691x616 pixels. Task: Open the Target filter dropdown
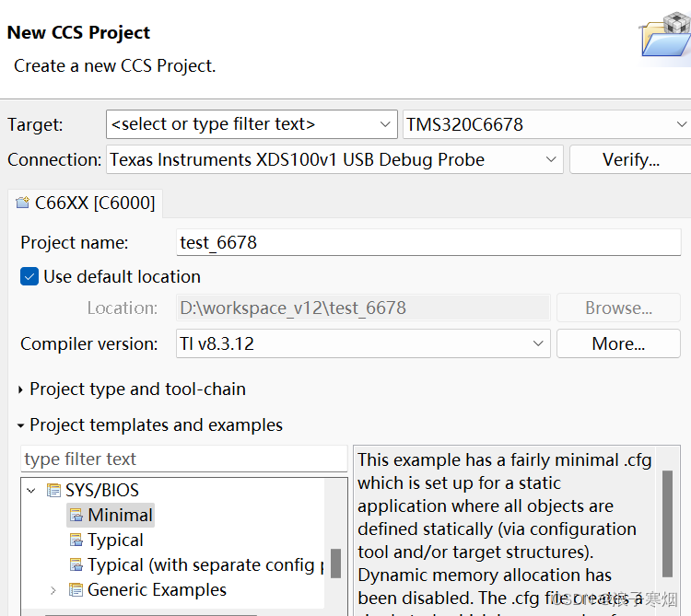coord(387,124)
